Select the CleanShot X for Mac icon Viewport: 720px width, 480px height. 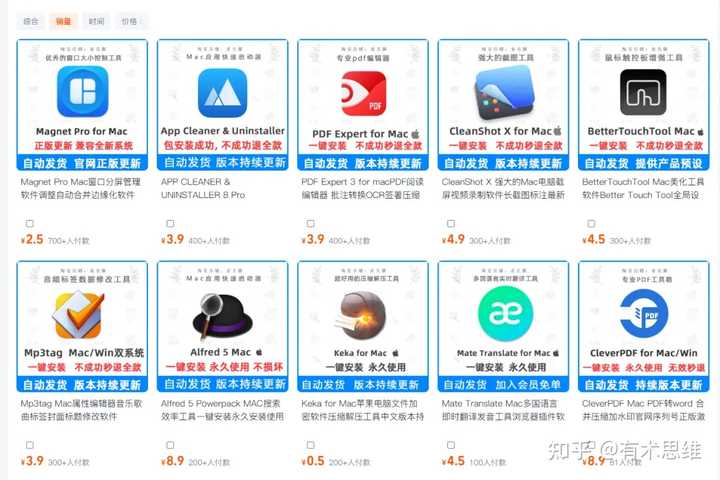504,93
